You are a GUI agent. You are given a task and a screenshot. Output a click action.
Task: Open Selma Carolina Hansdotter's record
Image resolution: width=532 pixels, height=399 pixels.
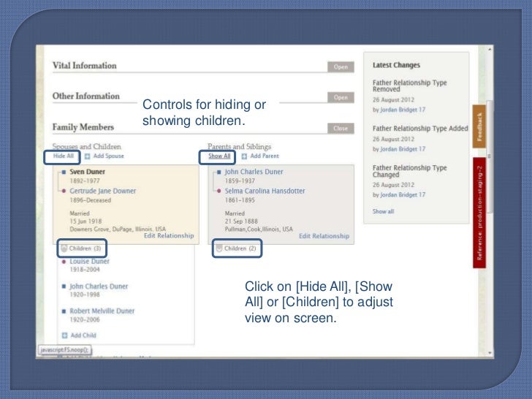[265, 191]
